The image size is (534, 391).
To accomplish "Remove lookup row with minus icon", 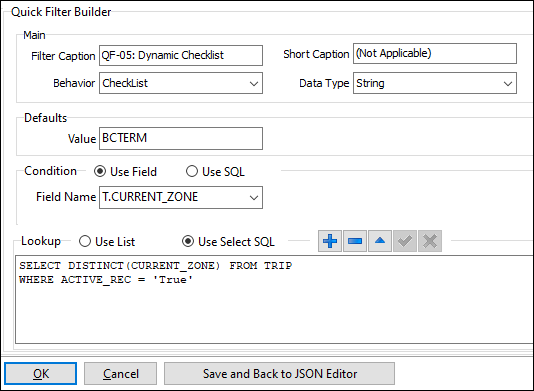I will [x=355, y=241].
